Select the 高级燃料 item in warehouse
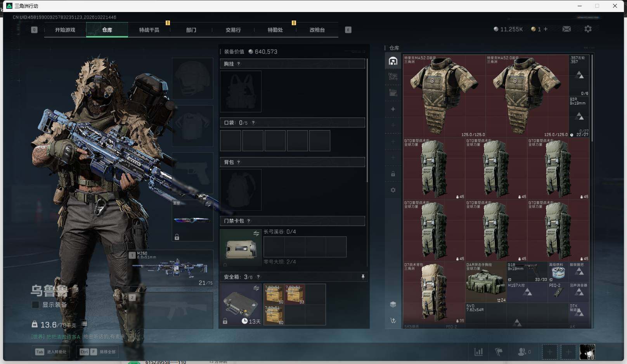 click(558, 272)
